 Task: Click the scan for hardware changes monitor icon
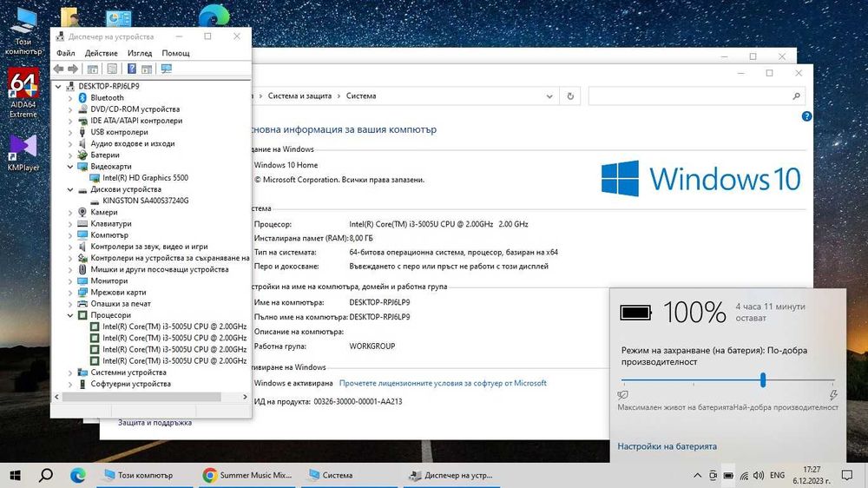[166, 69]
